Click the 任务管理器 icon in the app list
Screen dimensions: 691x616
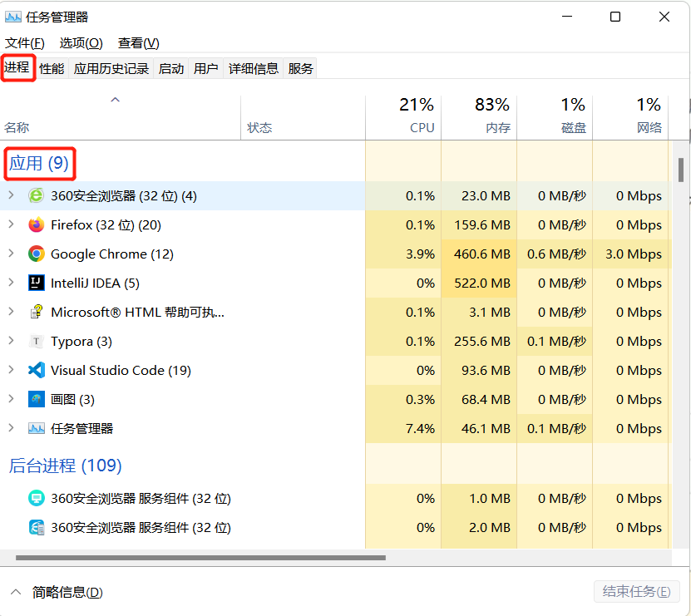pos(36,428)
